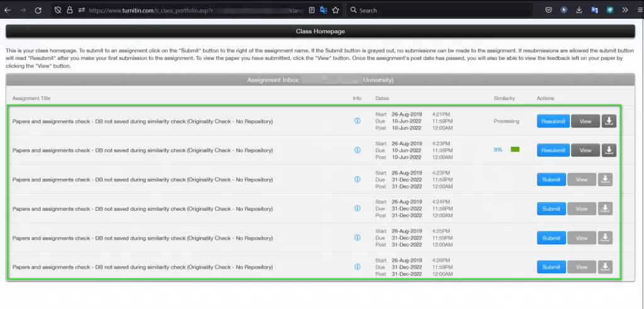Open the site permissions icon in address bar
Viewport: 644px width, 309px height.
[x=82, y=10]
